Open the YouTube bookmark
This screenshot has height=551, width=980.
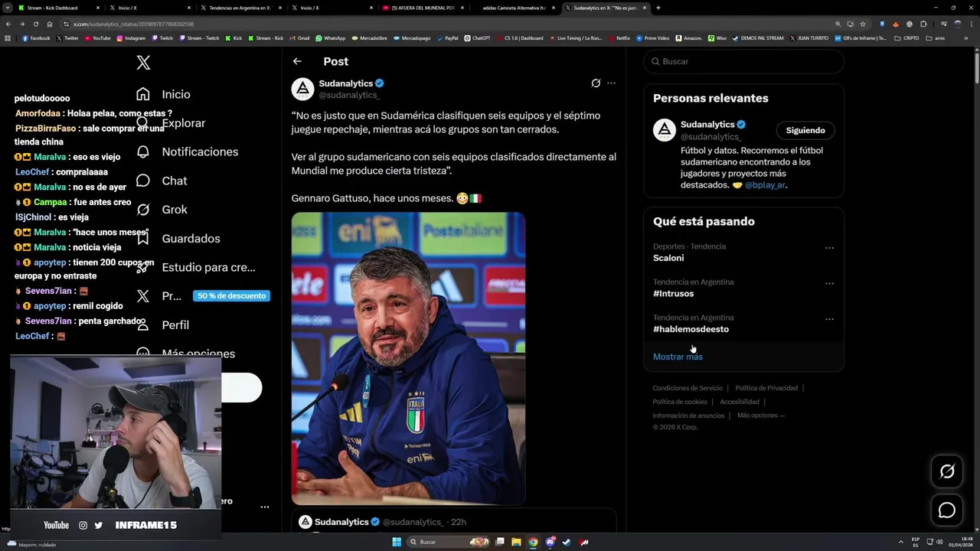tap(97, 37)
